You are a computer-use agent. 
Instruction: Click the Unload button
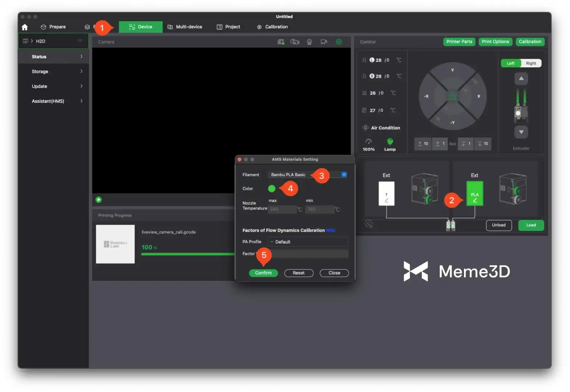[498, 225]
